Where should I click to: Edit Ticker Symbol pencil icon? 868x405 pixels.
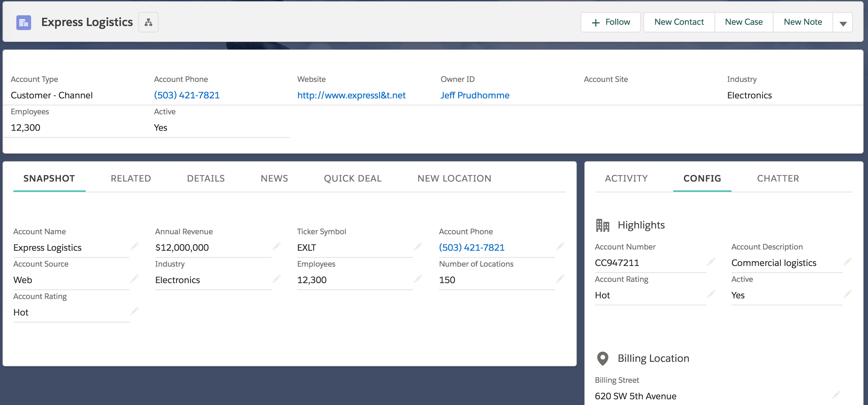[x=418, y=247]
